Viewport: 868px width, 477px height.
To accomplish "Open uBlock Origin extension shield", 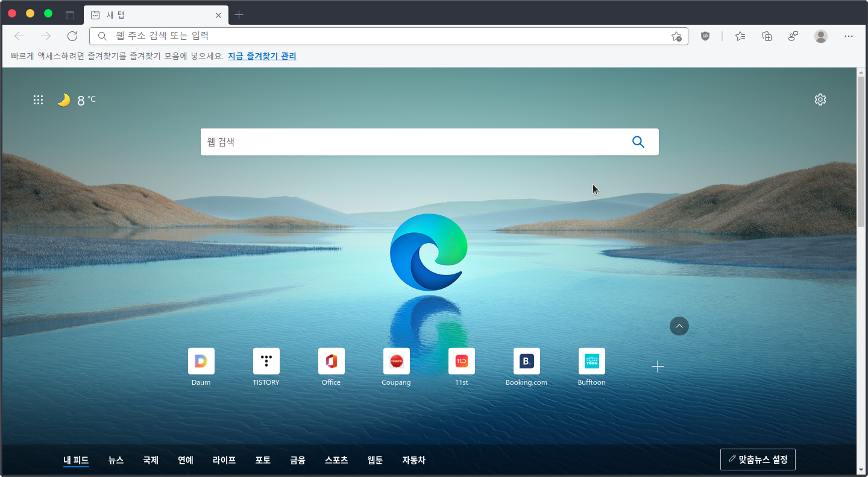I will coord(705,36).
